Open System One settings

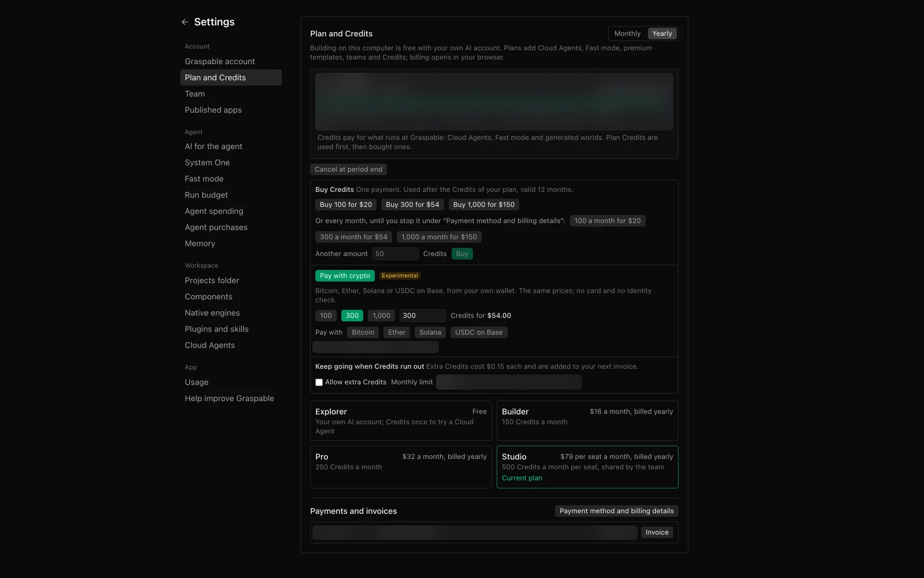click(231, 162)
